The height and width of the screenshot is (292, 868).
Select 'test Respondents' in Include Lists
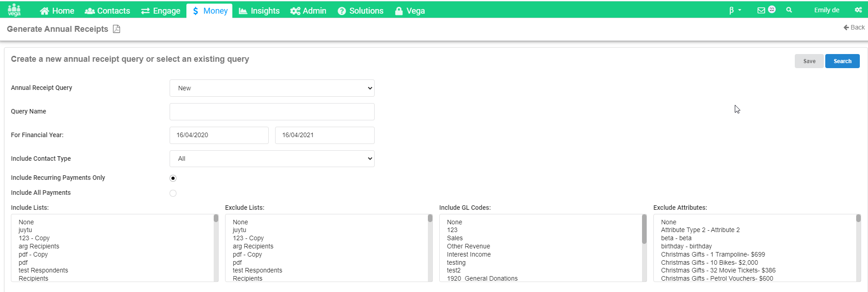(43, 270)
